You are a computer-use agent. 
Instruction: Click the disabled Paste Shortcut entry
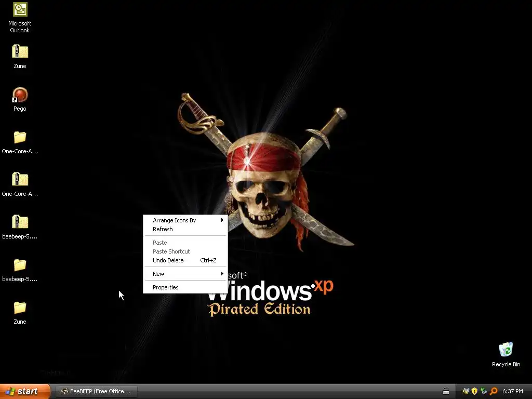tap(185, 251)
